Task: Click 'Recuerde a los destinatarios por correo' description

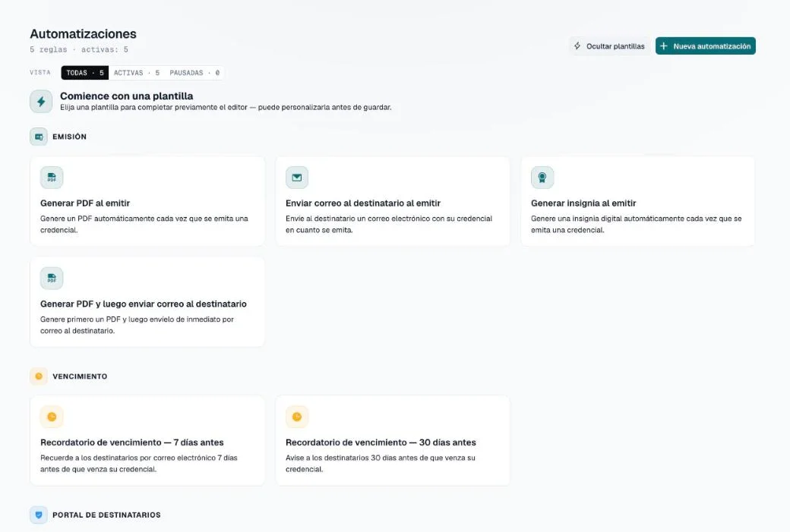Action: [138, 463]
